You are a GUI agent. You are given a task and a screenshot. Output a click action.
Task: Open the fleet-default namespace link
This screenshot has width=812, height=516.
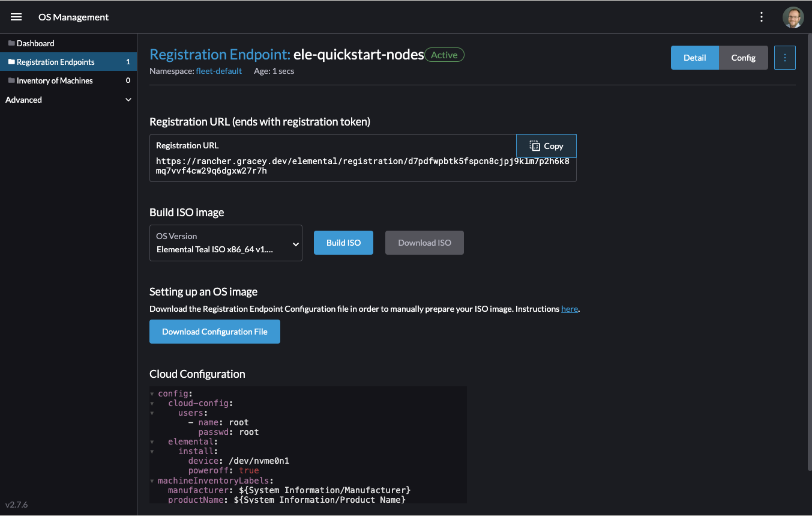click(219, 71)
